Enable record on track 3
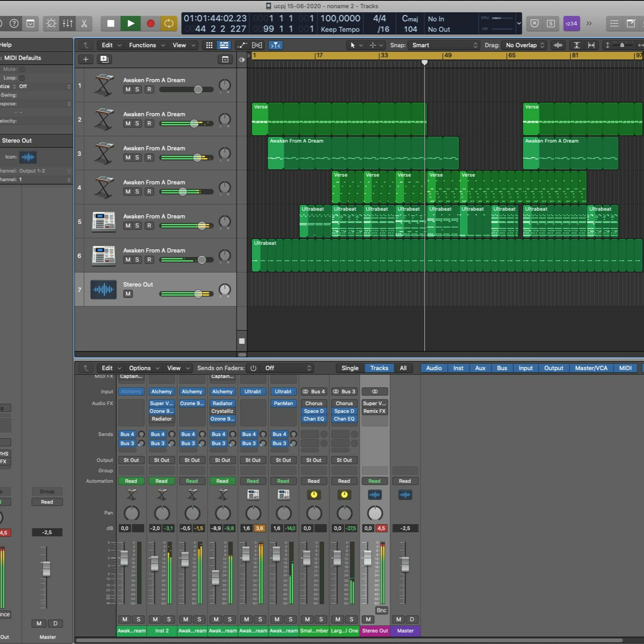This screenshot has height=644, width=644. coord(149,157)
